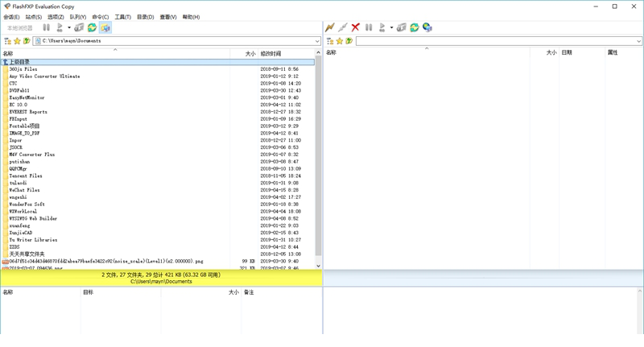Open the 帮助(H) menu

(191, 17)
